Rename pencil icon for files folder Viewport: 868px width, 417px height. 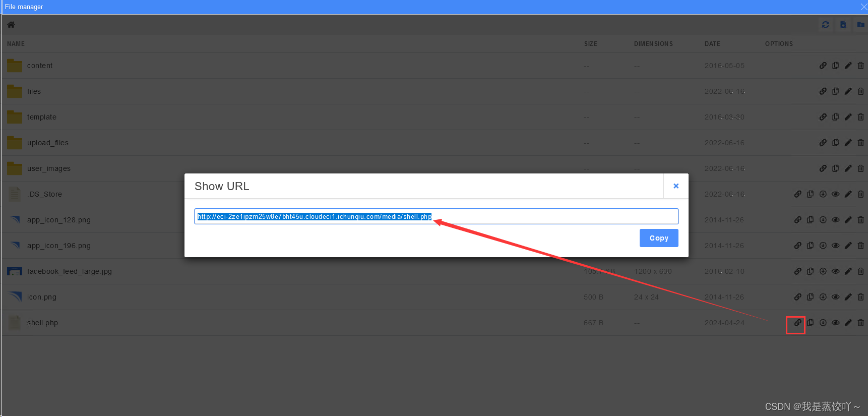(848, 91)
